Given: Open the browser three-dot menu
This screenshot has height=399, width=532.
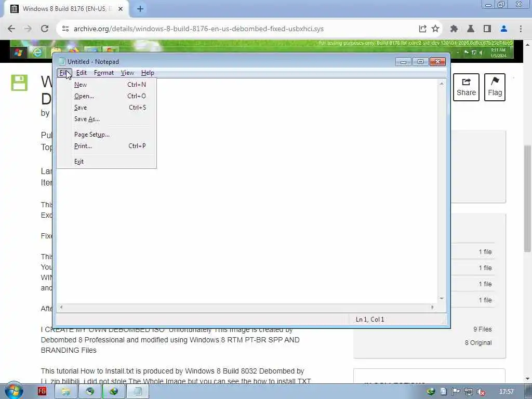Looking at the screenshot, I should [x=521, y=29].
